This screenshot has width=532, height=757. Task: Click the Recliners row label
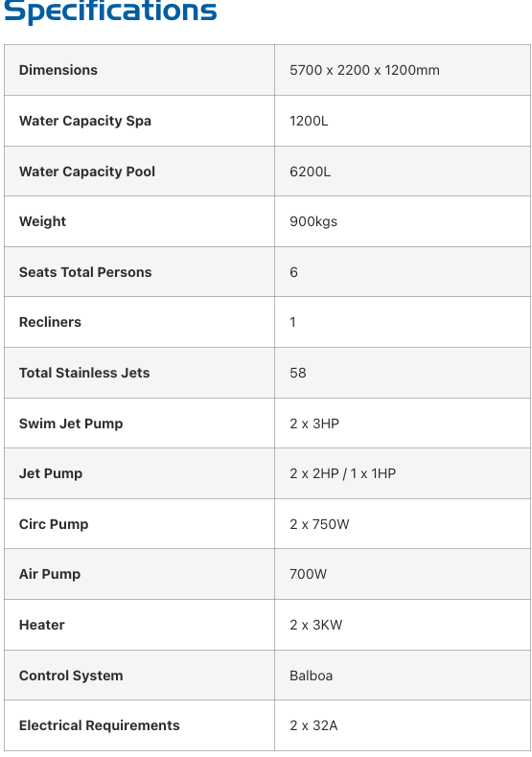point(50,322)
